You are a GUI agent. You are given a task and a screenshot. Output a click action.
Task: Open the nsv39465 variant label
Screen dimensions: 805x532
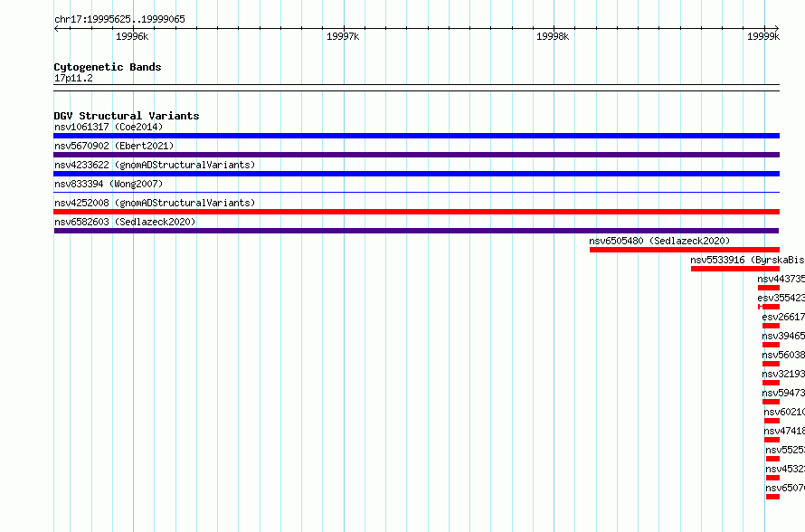point(783,336)
